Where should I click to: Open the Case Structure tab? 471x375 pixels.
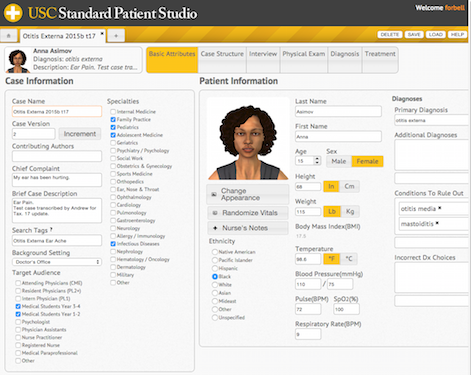[x=222, y=59]
